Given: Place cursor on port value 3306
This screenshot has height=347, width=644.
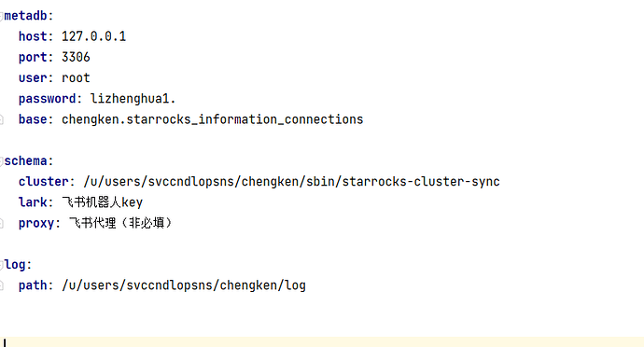Looking at the screenshot, I should tap(76, 57).
